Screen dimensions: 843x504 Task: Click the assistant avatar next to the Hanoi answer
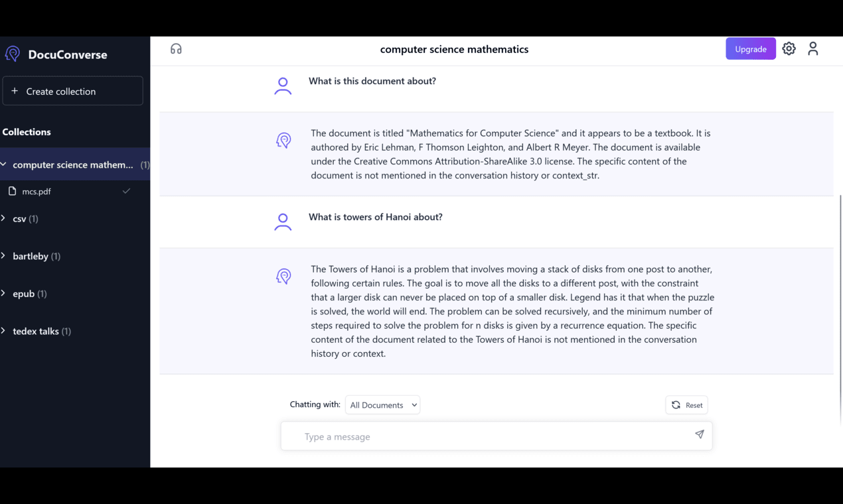click(283, 276)
